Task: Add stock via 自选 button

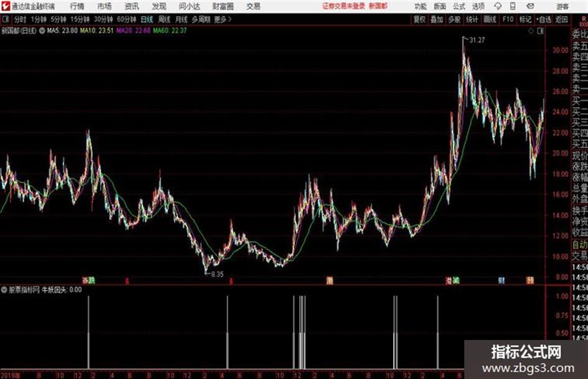Action: pyautogui.click(x=544, y=19)
